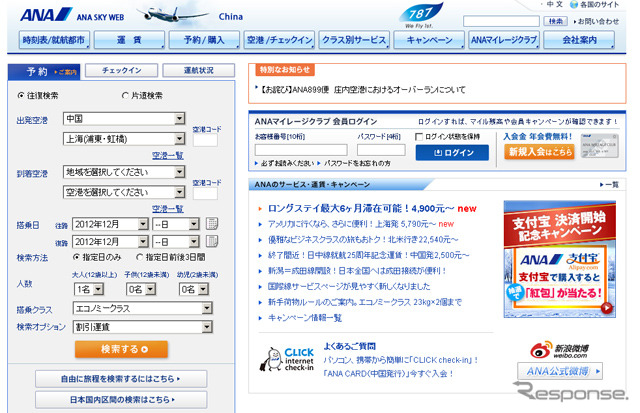Open return month dropdown 2012年12月
640x413 pixels.
(x=110, y=242)
